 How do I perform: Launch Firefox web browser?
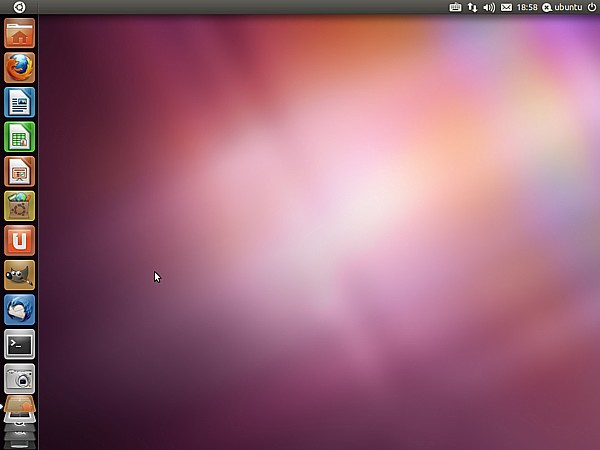[20, 68]
